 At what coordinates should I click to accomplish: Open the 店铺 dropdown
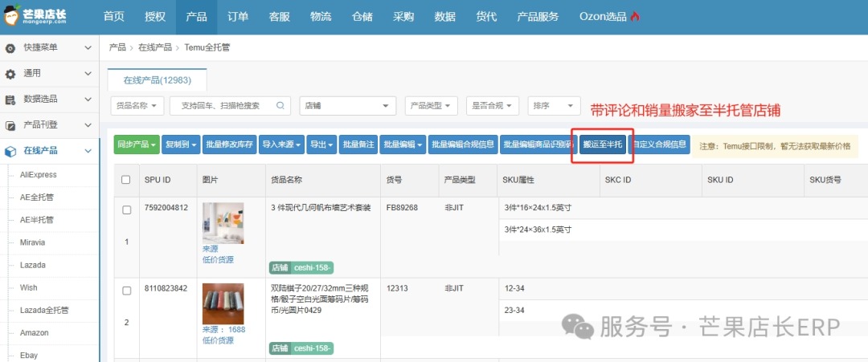(x=348, y=106)
